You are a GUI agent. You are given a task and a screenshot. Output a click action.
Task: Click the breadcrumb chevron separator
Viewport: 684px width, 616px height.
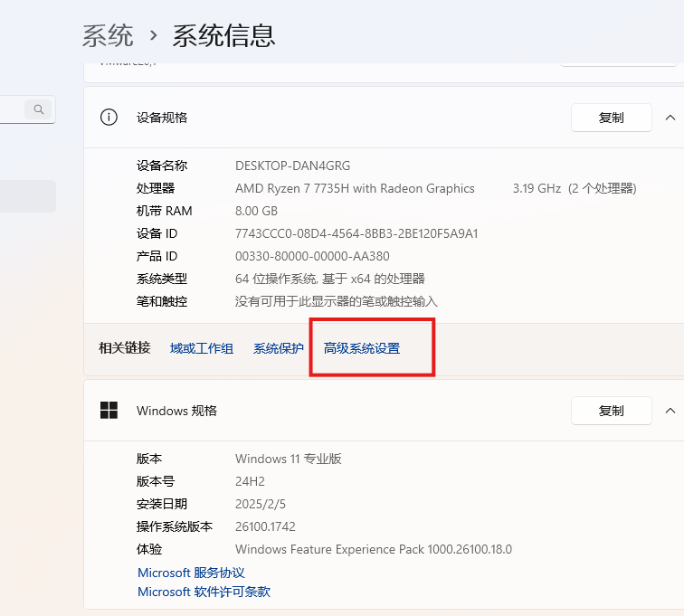click(153, 35)
